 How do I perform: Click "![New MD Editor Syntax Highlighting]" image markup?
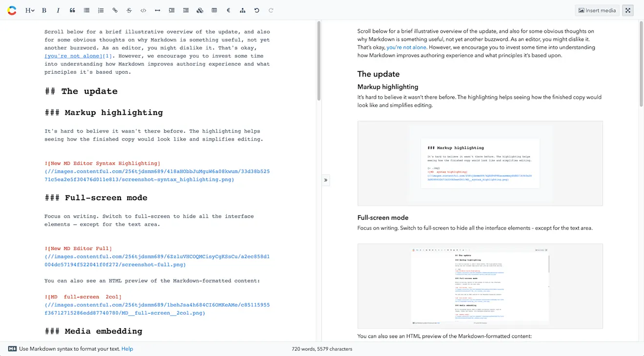coord(102,163)
